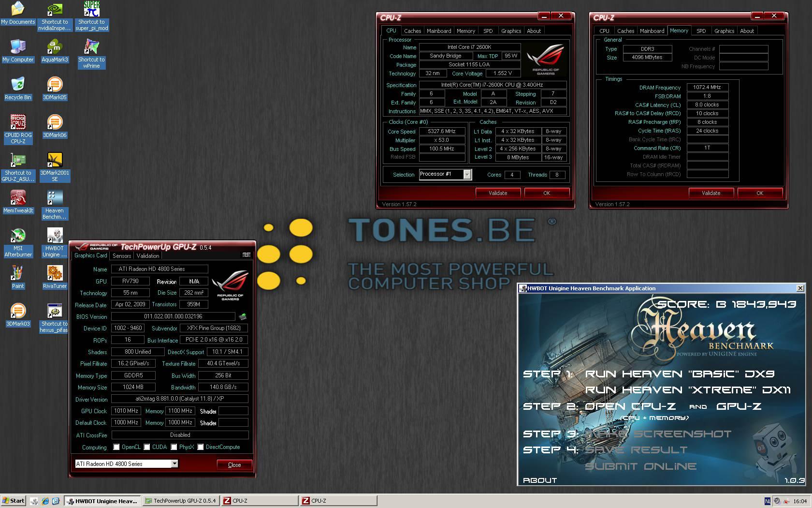Image resolution: width=812 pixels, height=508 pixels.
Task: Click GPU-Z link in Heaven app
Action: tap(739, 406)
